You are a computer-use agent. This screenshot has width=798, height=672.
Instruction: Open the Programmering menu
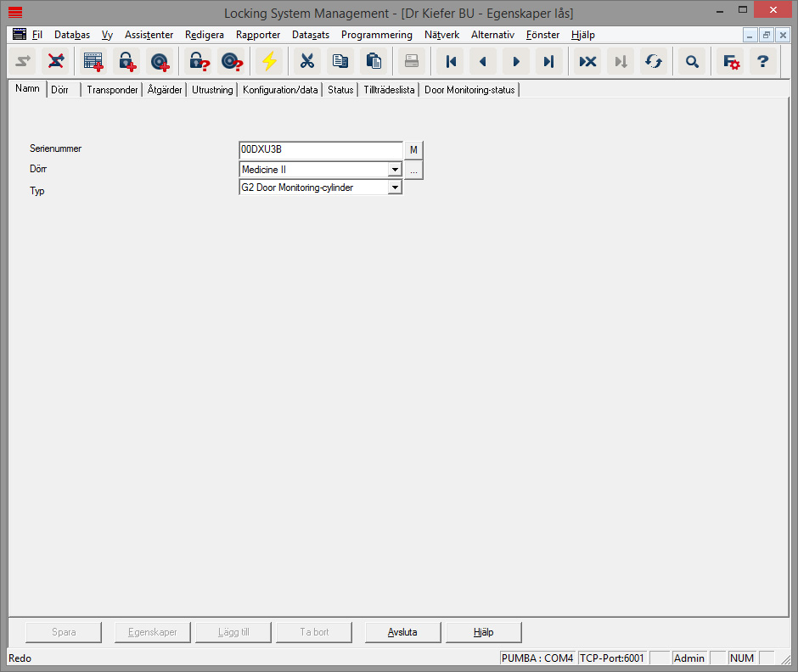pyautogui.click(x=376, y=35)
